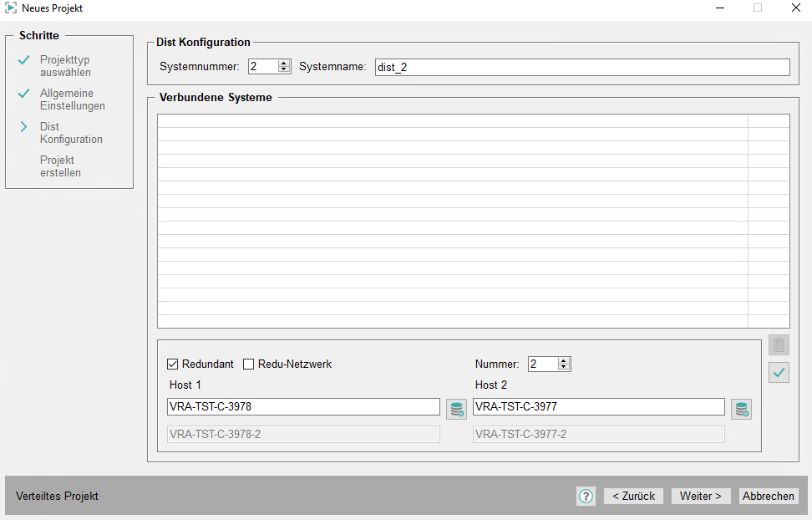Click the app icon in title bar
812x520 pixels.
[11, 8]
